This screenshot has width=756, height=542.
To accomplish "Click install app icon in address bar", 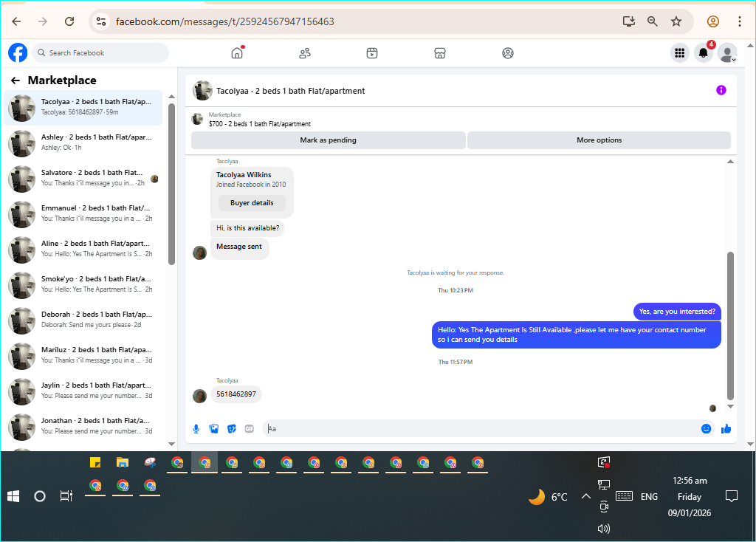I will pos(629,21).
